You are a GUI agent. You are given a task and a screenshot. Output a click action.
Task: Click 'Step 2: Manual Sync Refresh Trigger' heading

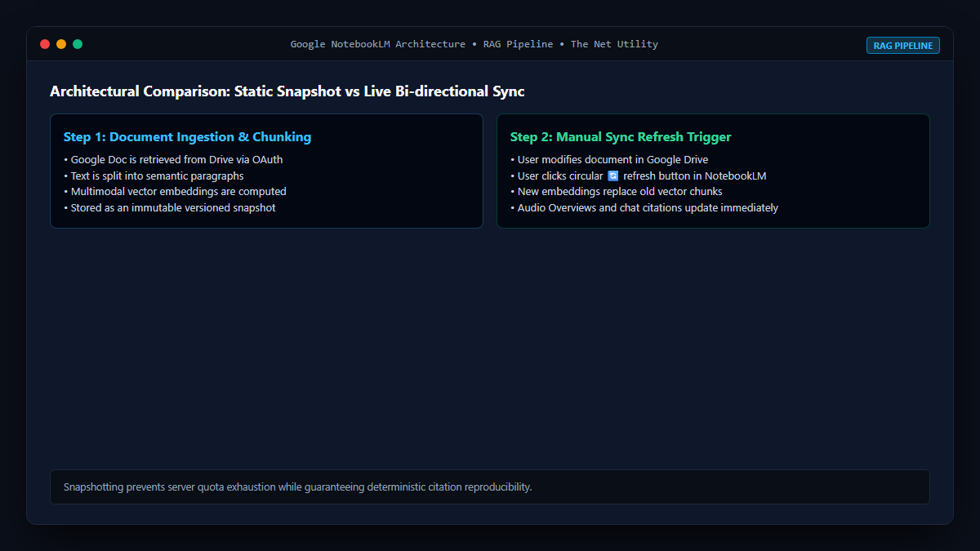pos(620,137)
